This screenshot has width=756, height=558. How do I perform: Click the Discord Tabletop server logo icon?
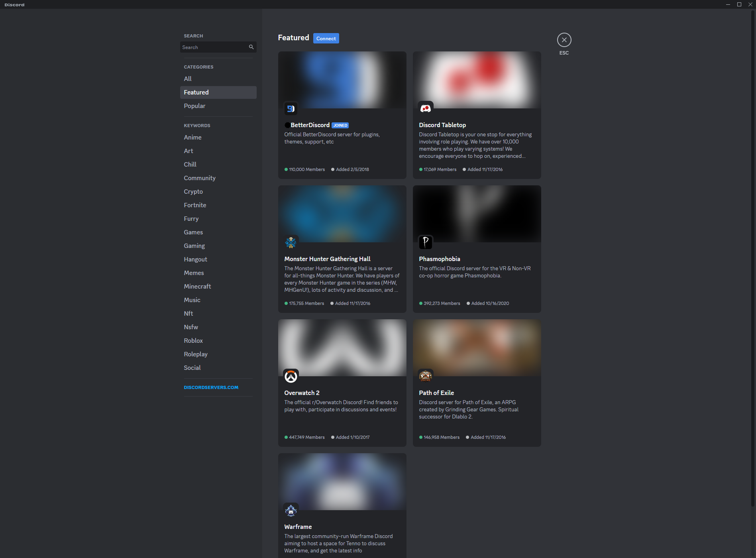point(426,108)
